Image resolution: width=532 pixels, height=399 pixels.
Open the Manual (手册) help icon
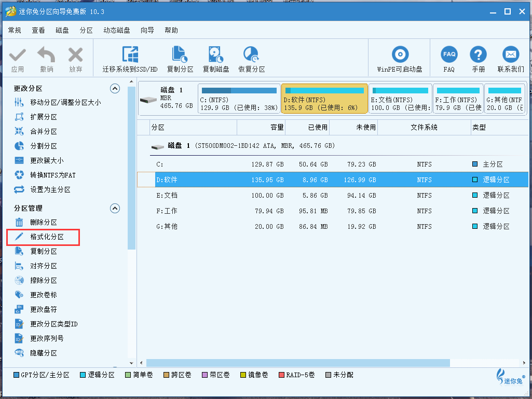(x=478, y=54)
